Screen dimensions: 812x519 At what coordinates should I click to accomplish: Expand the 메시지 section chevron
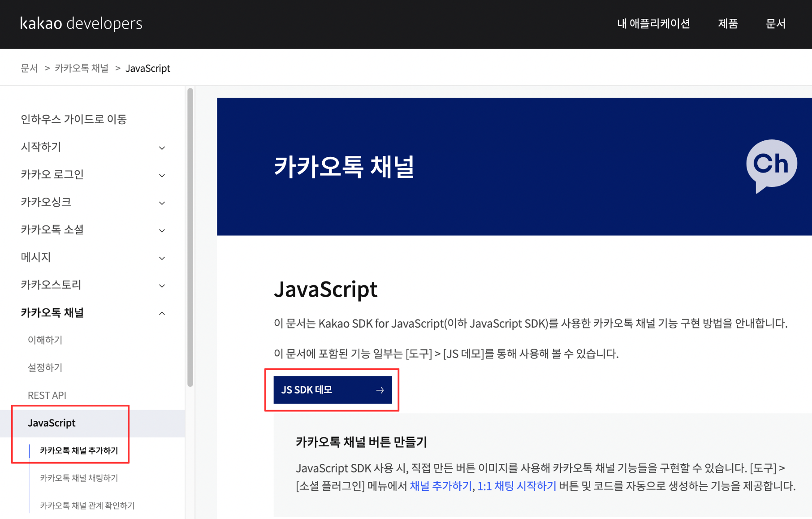(162, 258)
